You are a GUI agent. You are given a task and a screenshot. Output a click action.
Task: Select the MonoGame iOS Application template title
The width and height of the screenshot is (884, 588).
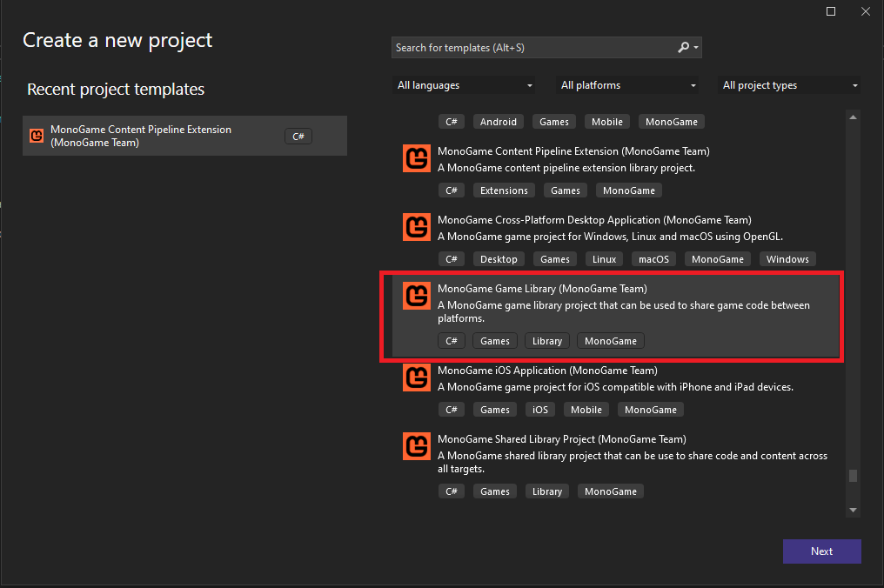pyautogui.click(x=547, y=371)
